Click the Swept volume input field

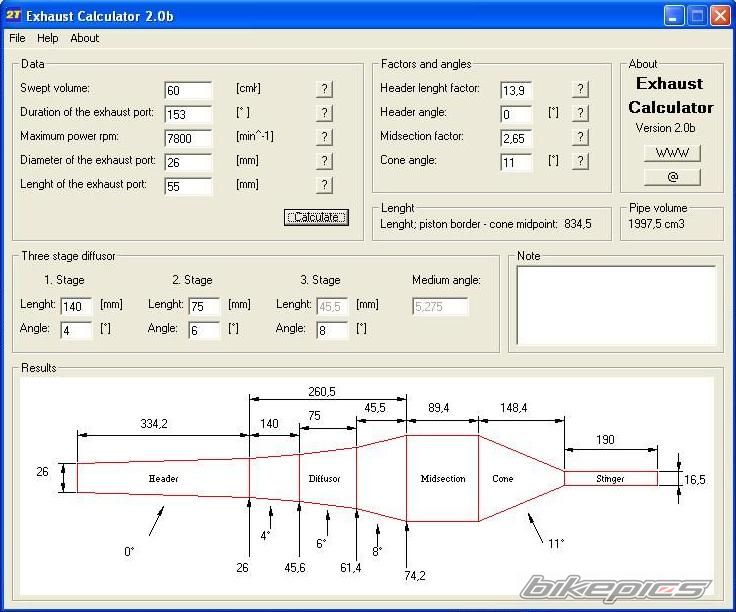[188, 90]
